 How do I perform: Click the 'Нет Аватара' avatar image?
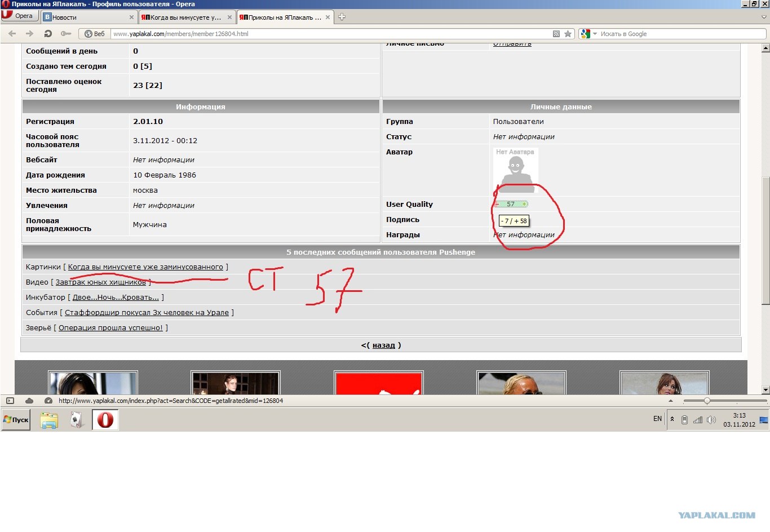tap(515, 170)
